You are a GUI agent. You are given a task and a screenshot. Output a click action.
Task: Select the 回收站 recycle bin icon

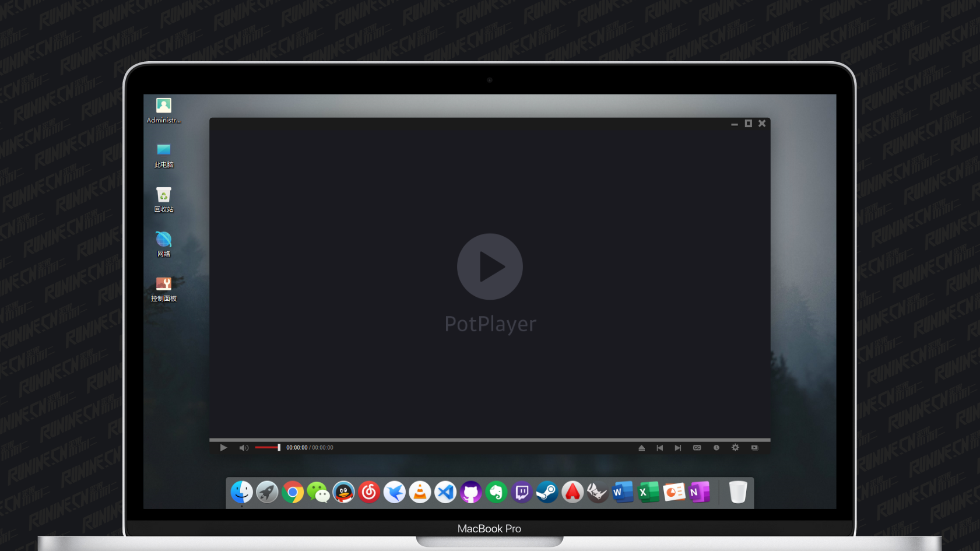point(164,200)
